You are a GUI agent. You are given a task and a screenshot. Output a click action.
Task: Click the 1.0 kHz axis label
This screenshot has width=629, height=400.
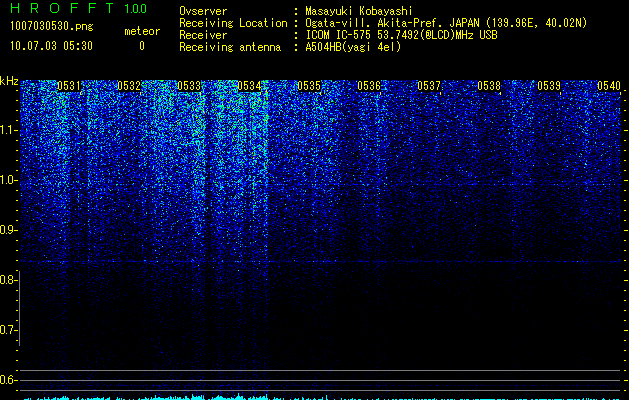click(9, 180)
